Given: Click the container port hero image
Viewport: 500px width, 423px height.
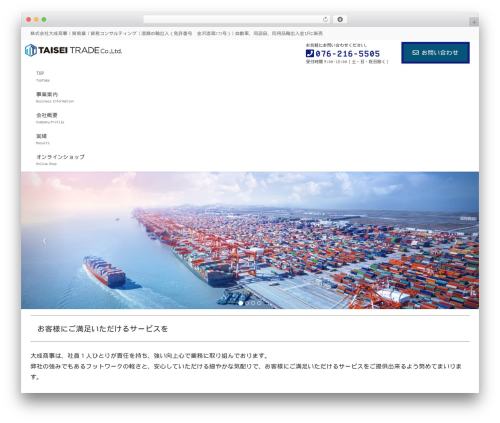Looking at the screenshot, I should coord(250,240).
